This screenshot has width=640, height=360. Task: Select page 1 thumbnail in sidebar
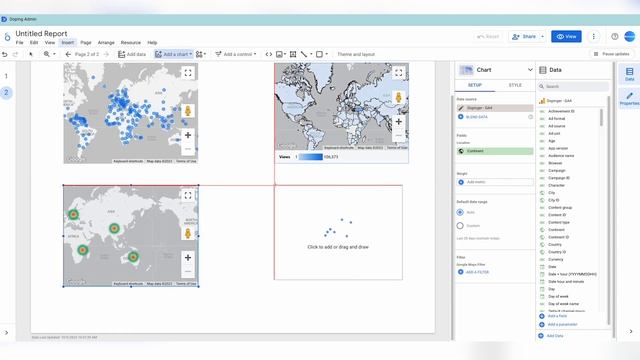click(x=6, y=76)
